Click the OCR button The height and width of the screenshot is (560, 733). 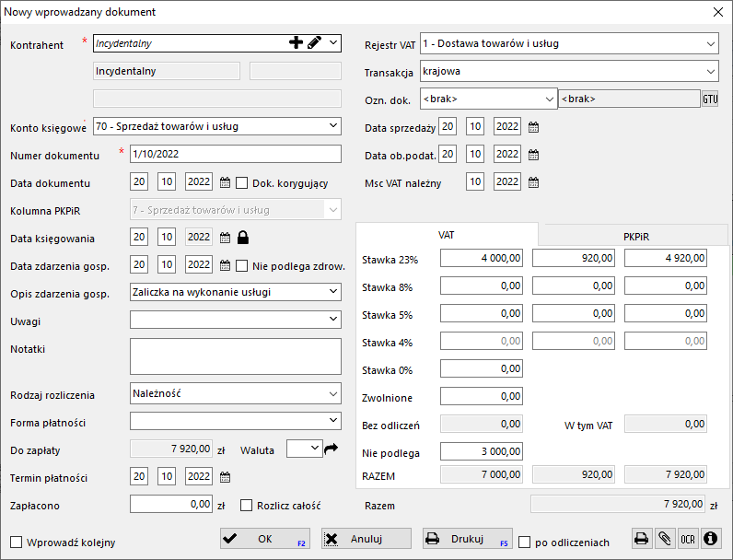(687, 539)
